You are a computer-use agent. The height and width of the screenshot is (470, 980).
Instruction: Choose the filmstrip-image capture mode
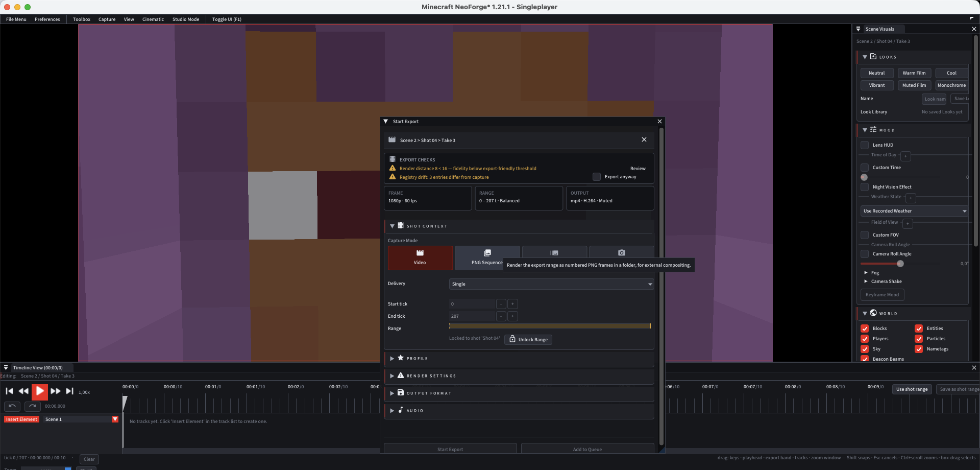554,252
